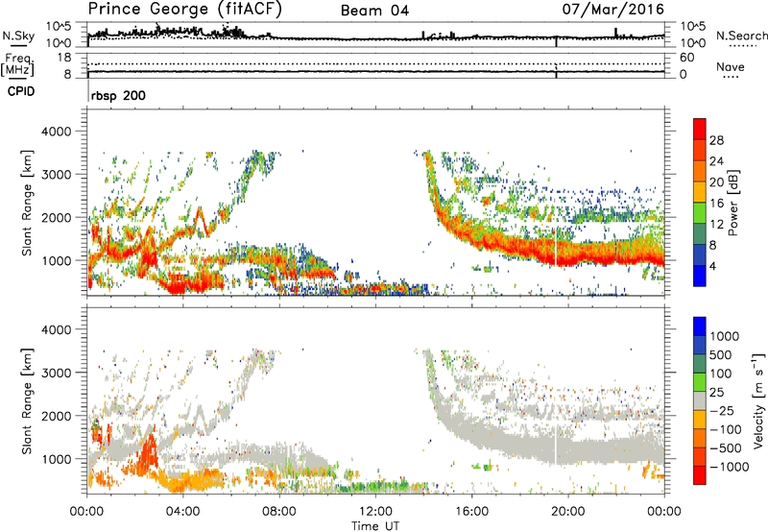Click the 'N.Sky' legend label
The width and height of the screenshot is (768, 532).
pos(18,36)
